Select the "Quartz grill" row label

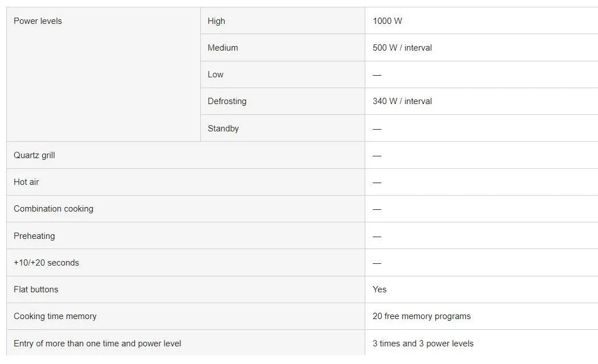tap(34, 155)
